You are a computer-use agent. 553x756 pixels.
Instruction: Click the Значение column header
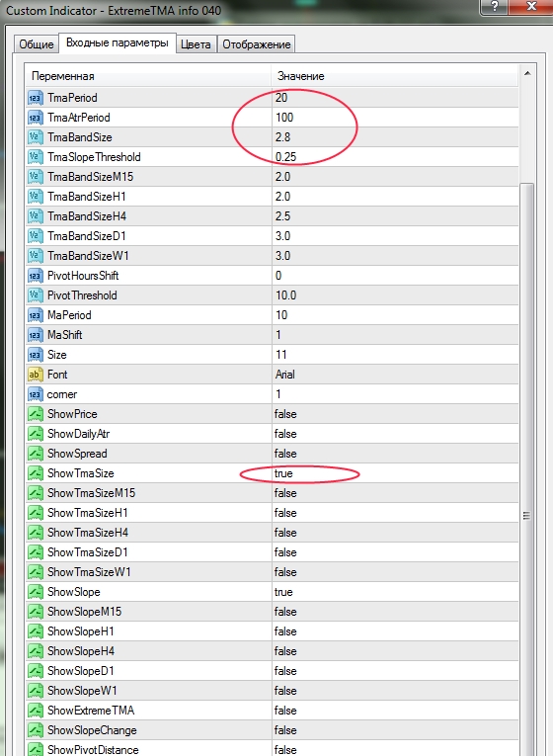395,76
